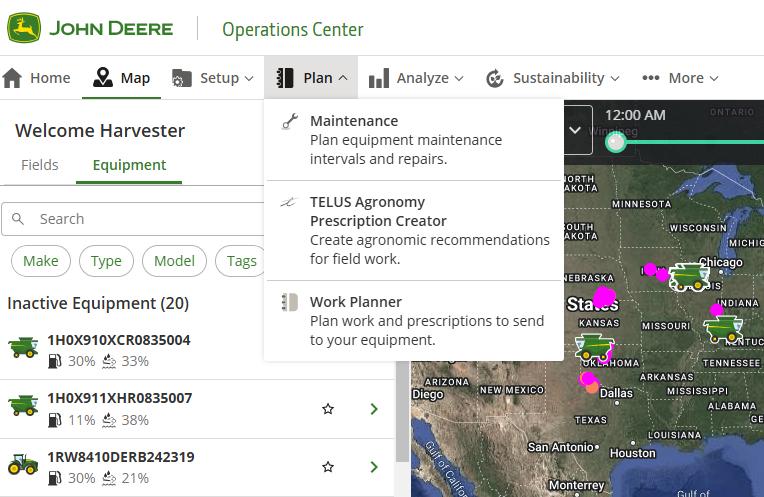Switch to the Fields tab

(x=40, y=165)
